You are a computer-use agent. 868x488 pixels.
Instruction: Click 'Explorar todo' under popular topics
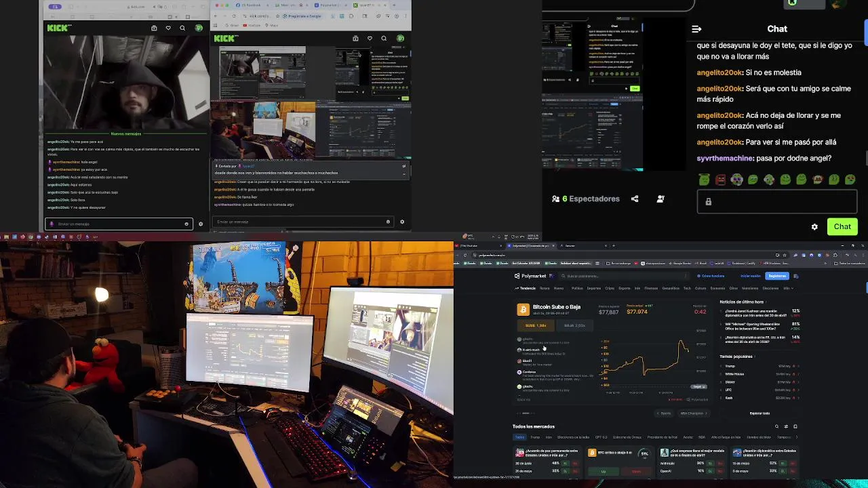click(x=759, y=413)
